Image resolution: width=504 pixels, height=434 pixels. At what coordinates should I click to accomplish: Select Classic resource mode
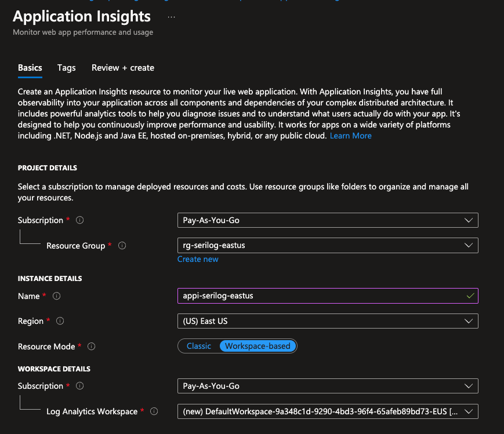[x=199, y=346]
